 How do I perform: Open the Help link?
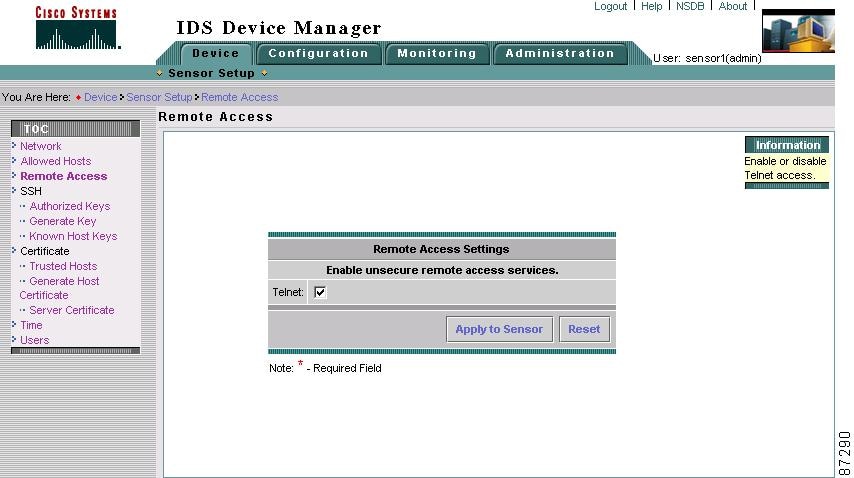(x=651, y=6)
